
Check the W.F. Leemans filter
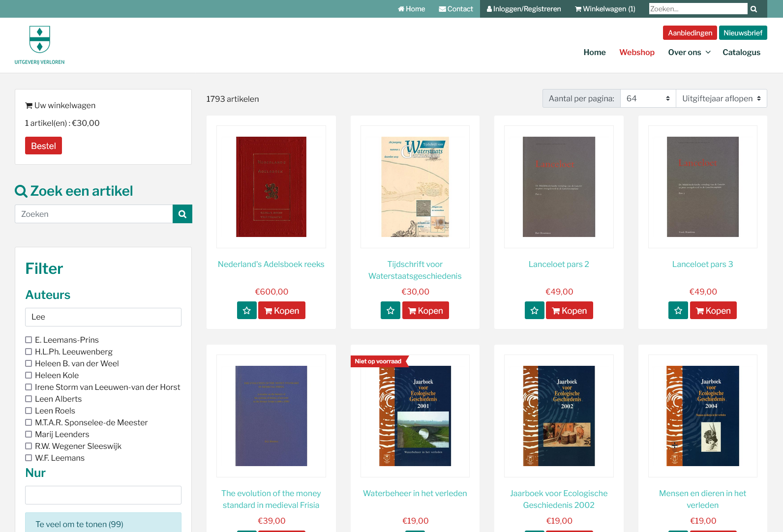(29, 458)
